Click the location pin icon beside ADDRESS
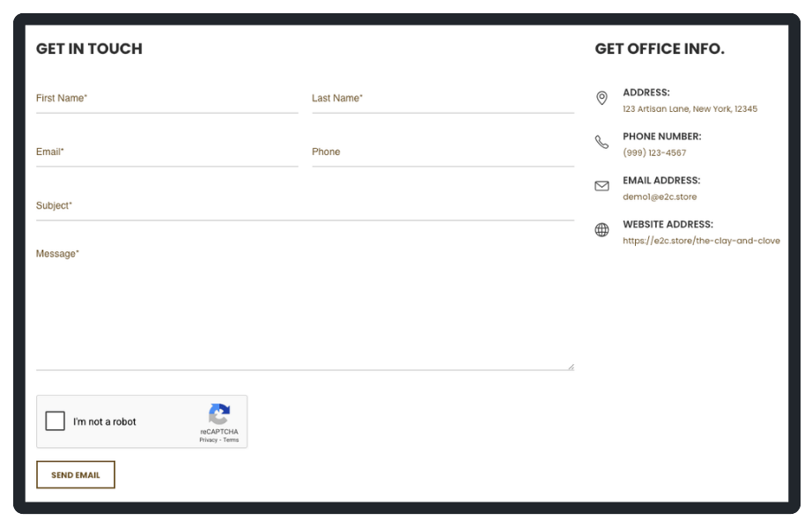812x528 pixels. (x=602, y=96)
